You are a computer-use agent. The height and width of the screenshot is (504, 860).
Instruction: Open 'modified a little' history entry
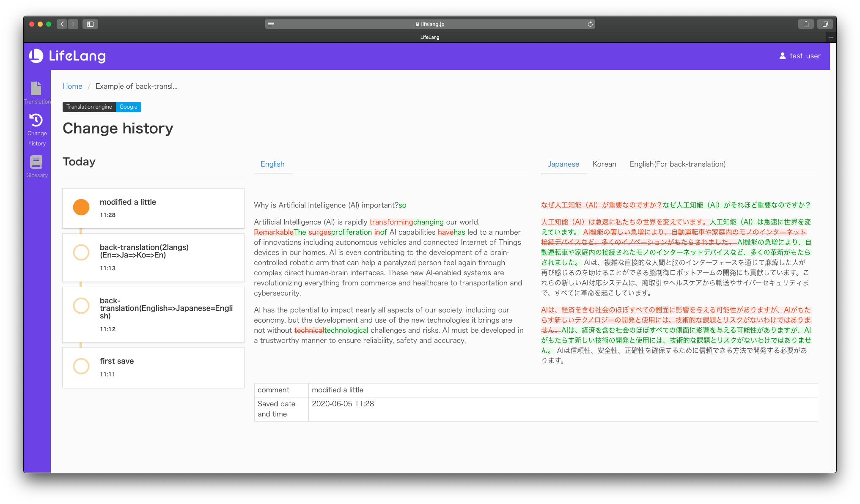click(x=153, y=208)
